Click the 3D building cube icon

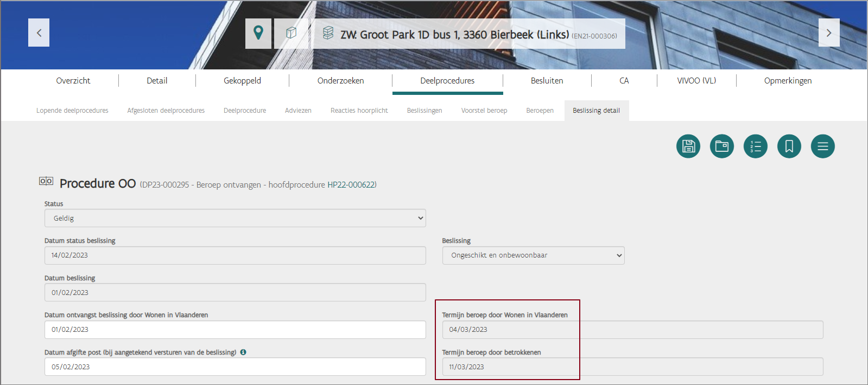click(x=291, y=33)
